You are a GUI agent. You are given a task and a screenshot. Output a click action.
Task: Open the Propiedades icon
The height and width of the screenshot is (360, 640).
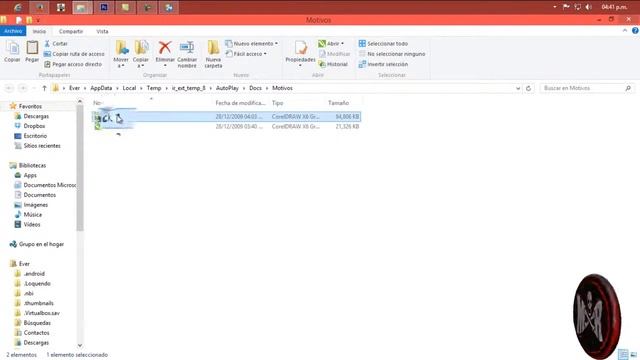pyautogui.click(x=300, y=48)
